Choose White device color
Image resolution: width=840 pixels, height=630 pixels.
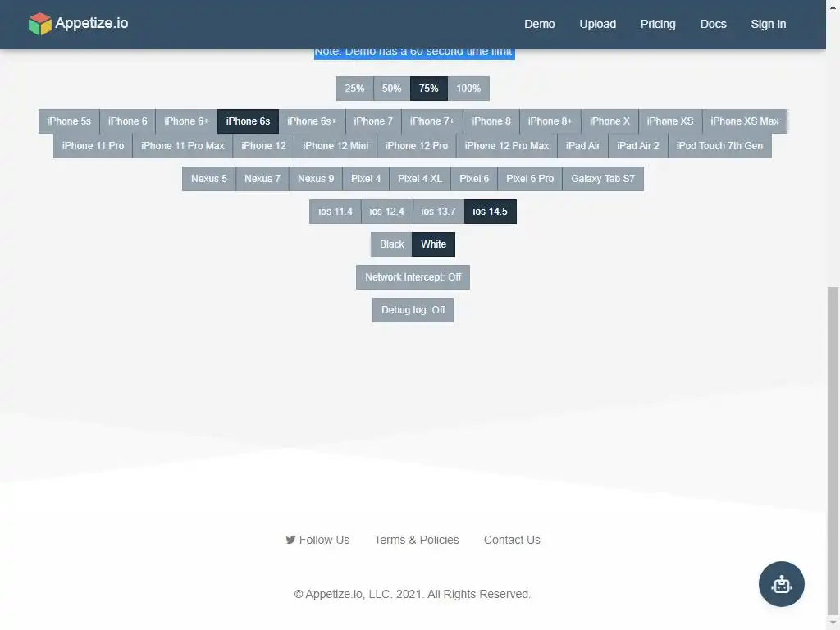[433, 244]
